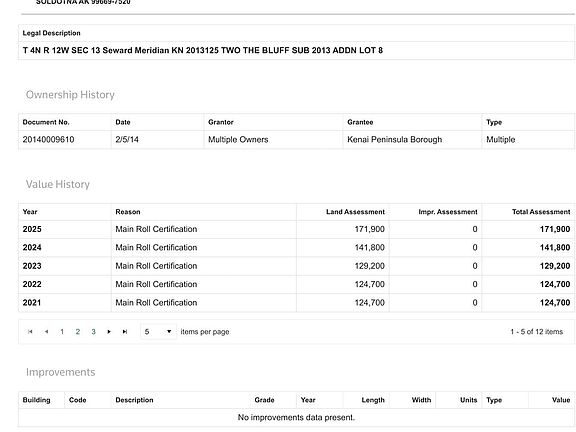Sort by Land Assessment column header
This screenshot has height=432, width=576.
tap(355, 212)
